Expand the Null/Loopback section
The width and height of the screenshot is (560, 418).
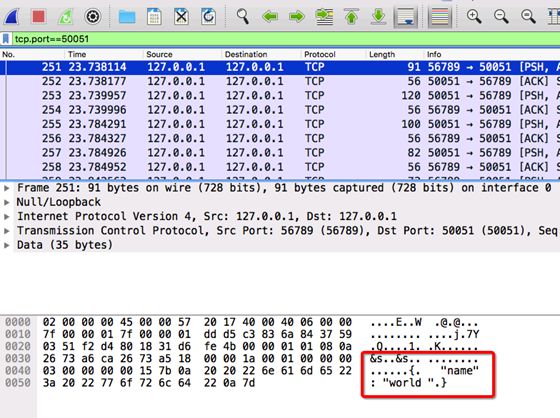6,202
